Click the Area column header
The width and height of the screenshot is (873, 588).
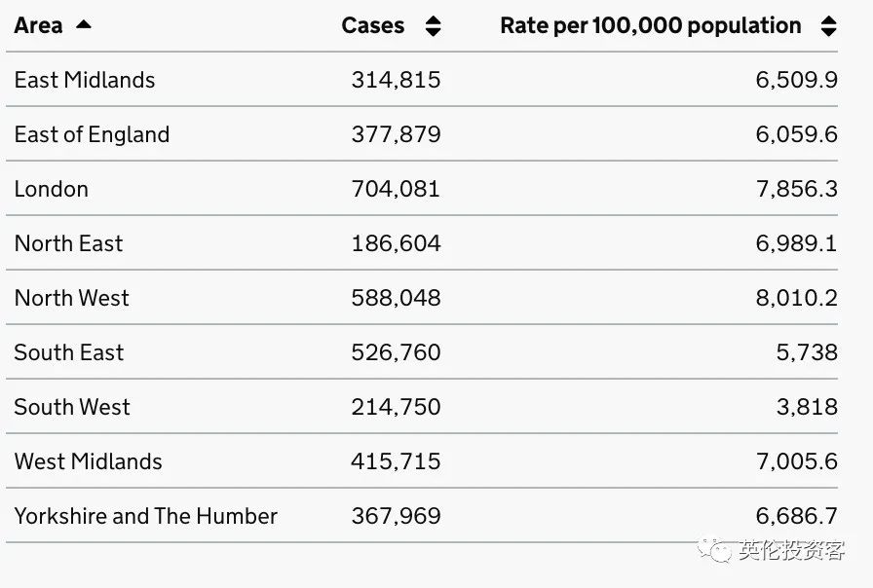point(39,26)
